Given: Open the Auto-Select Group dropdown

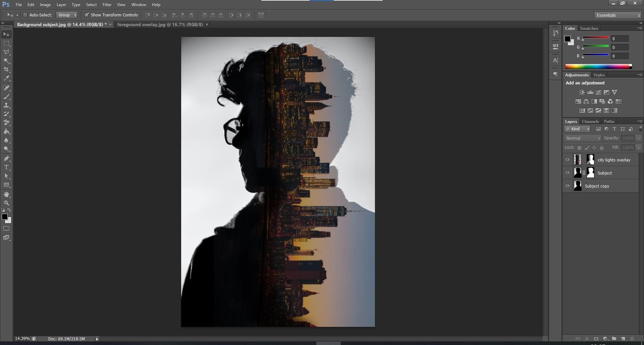Looking at the screenshot, I should pos(67,15).
